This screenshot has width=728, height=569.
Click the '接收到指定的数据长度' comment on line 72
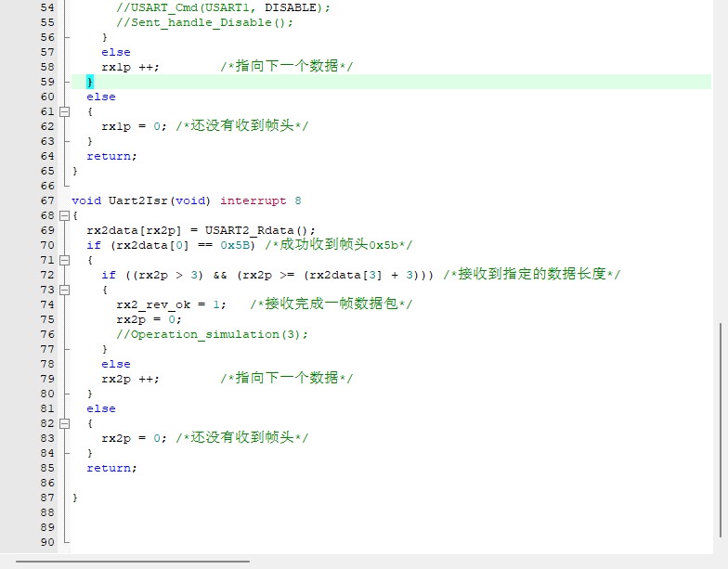(x=532, y=274)
